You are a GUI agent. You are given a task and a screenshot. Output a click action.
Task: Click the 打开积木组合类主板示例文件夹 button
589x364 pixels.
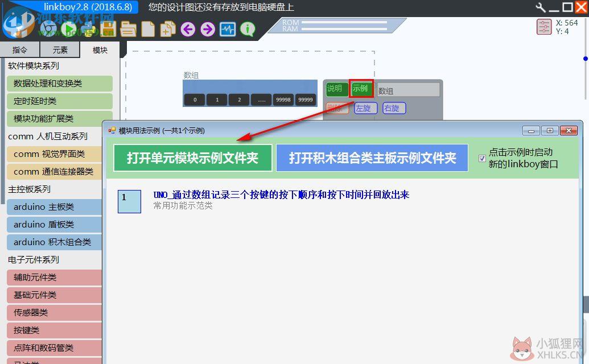pyautogui.click(x=372, y=158)
